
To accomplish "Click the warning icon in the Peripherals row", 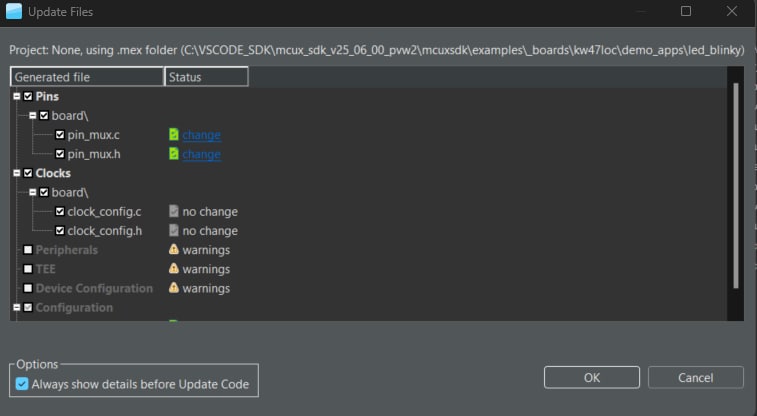I will tap(174, 250).
